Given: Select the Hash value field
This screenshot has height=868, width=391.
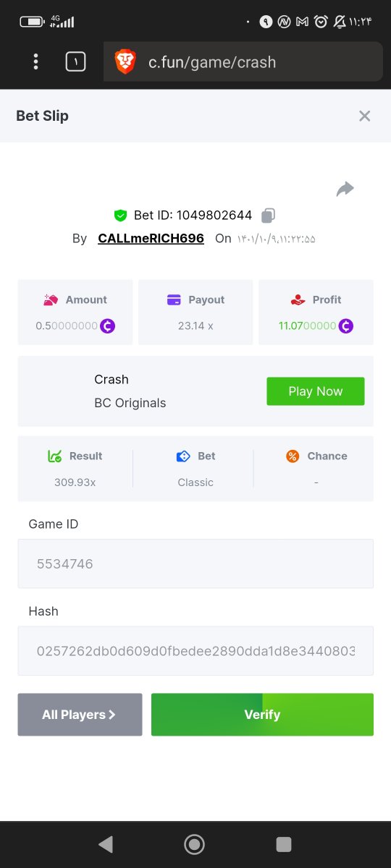Looking at the screenshot, I should pos(195,651).
